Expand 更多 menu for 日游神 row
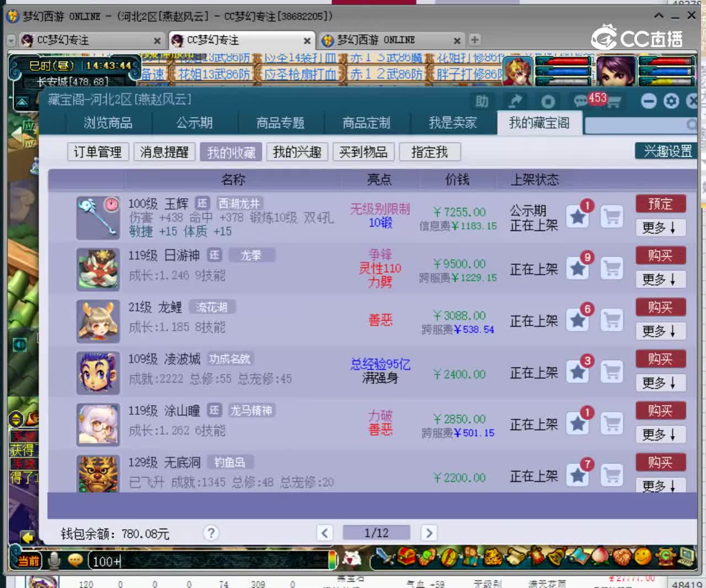The height and width of the screenshot is (588, 706). (660, 279)
